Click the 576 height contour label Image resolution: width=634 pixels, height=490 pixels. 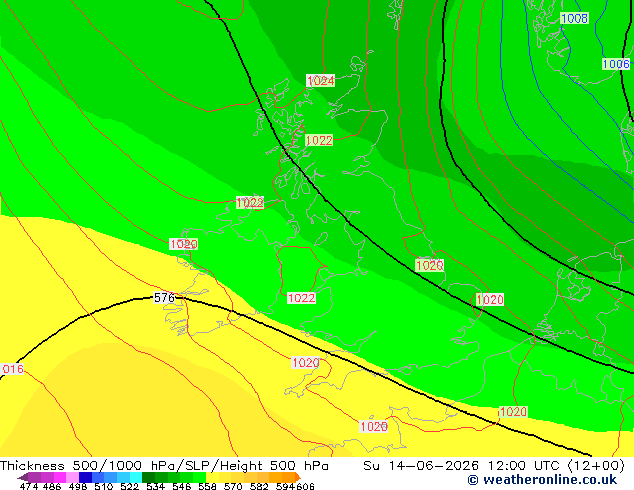[x=164, y=298]
